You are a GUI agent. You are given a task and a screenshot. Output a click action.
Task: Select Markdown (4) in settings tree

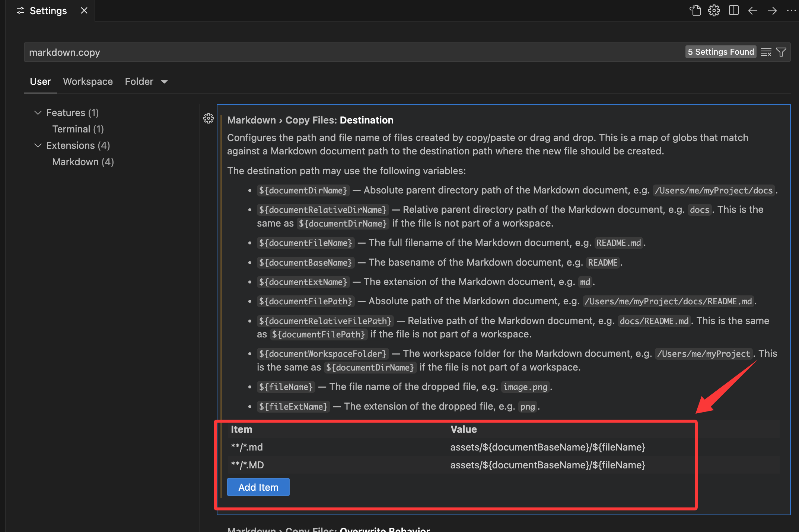83,161
